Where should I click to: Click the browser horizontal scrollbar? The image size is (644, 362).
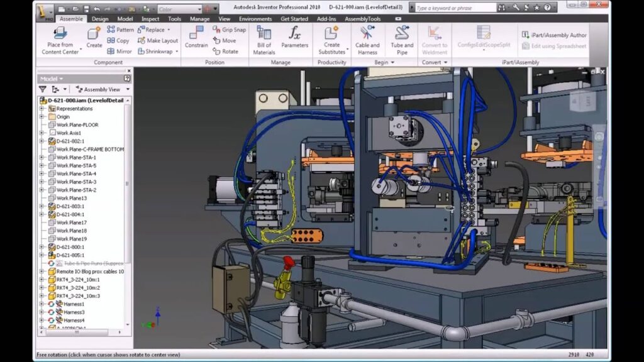(x=77, y=332)
